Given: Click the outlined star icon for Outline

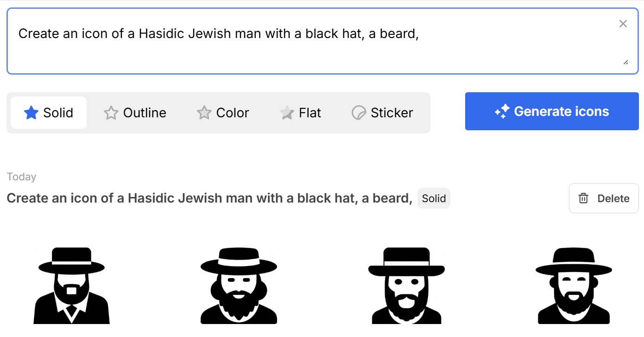Looking at the screenshot, I should point(111,113).
